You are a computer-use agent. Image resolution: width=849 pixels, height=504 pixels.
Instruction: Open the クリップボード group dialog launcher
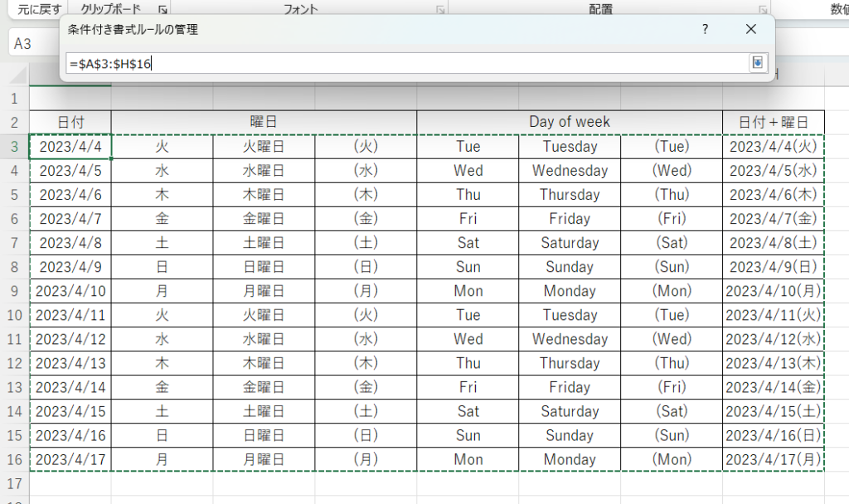tap(163, 10)
